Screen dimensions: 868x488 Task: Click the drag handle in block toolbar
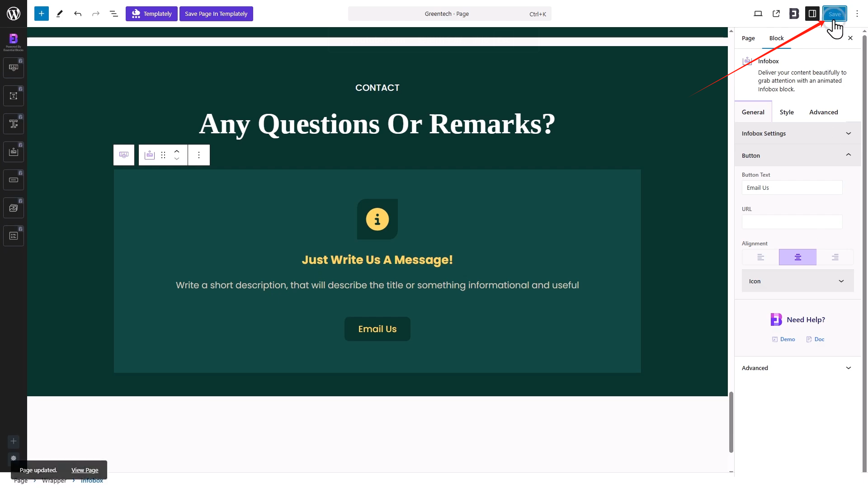point(163,155)
